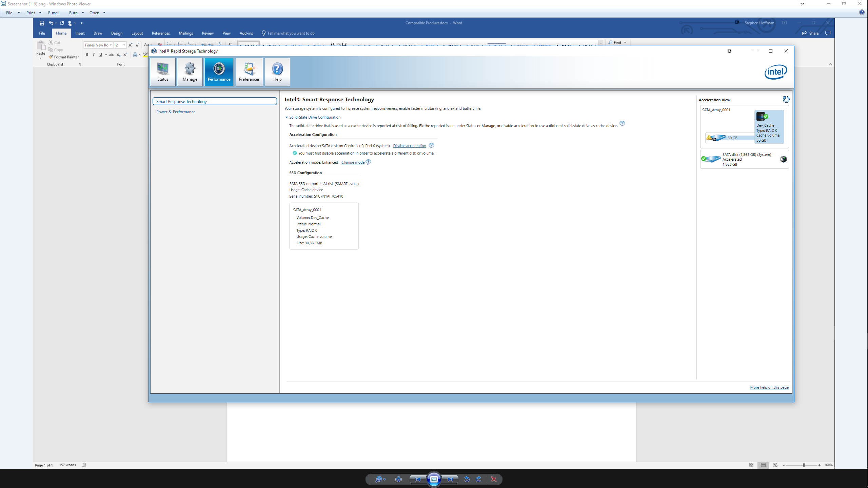Screen dimensions: 868x488
Task: Click the help icon next to Change mode
Action: (369, 162)
